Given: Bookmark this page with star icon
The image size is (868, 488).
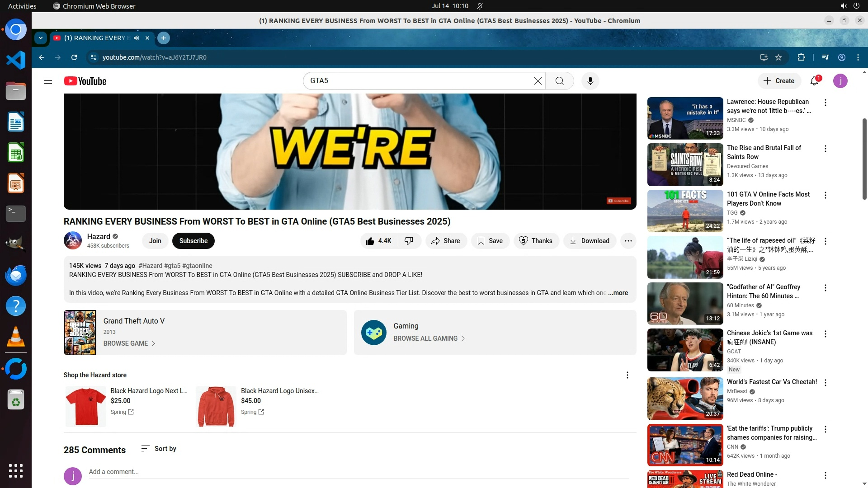Looking at the screenshot, I should [778, 57].
